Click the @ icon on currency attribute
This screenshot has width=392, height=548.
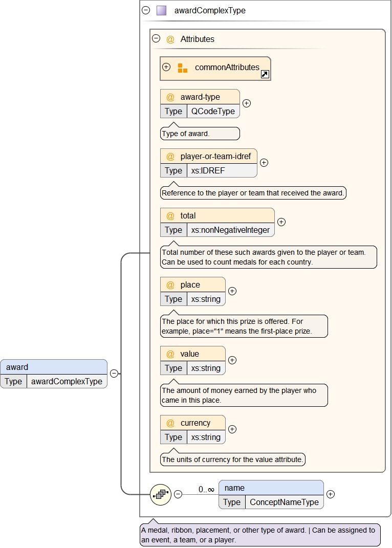(170, 423)
